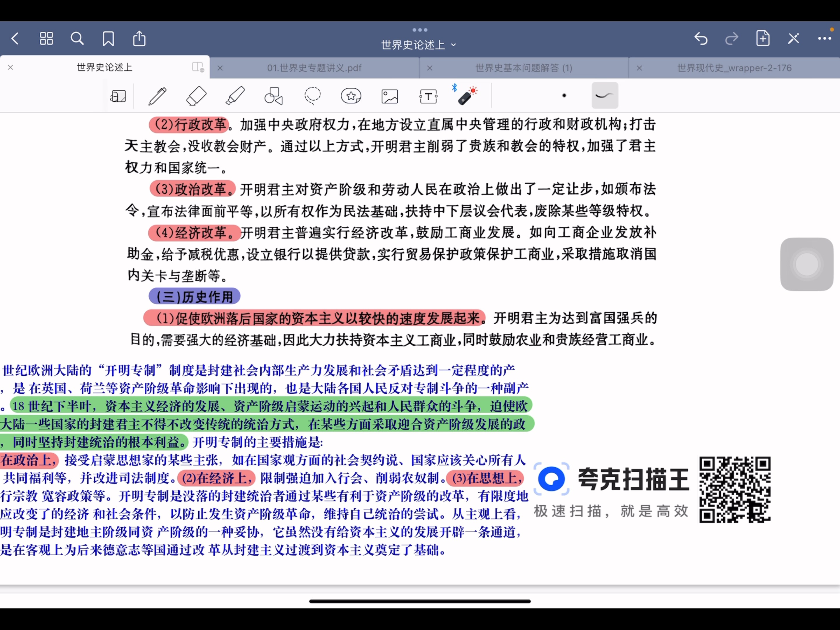Tap the highlighted heading (三)历史作用
Screen dimensions: 840x630
(195, 297)
